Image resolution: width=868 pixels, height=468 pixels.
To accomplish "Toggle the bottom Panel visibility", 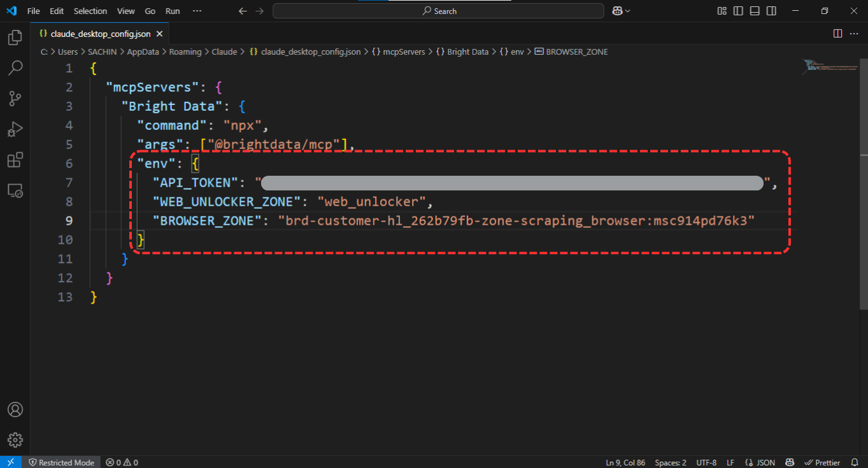I will pos(755,11).
